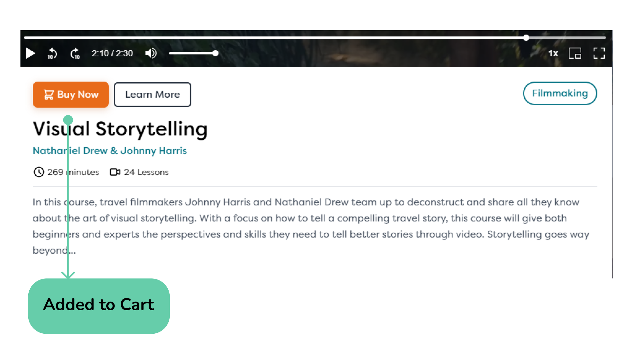Click the clock icon beside 269 minutes

pyautogui.click(x=39, y=172)
